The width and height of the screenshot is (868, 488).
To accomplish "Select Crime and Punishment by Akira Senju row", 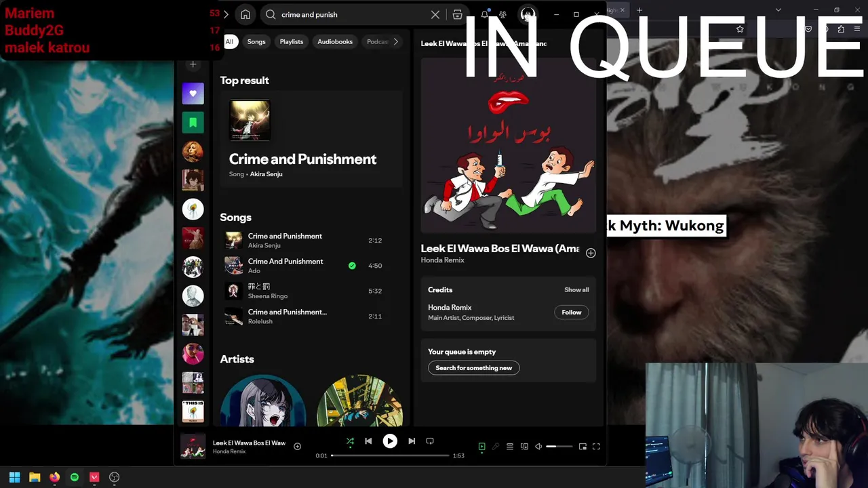I will [x=311, y=241].
